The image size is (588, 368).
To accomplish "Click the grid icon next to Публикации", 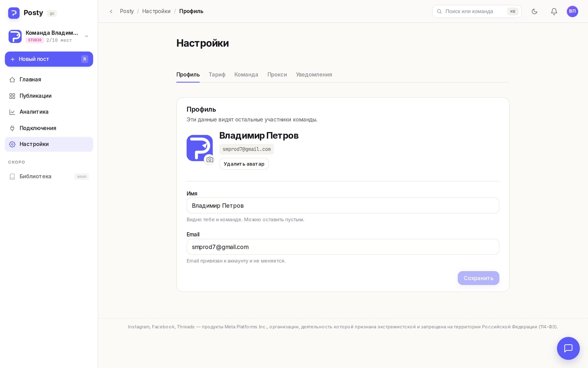I will click(x=12, y=96).
